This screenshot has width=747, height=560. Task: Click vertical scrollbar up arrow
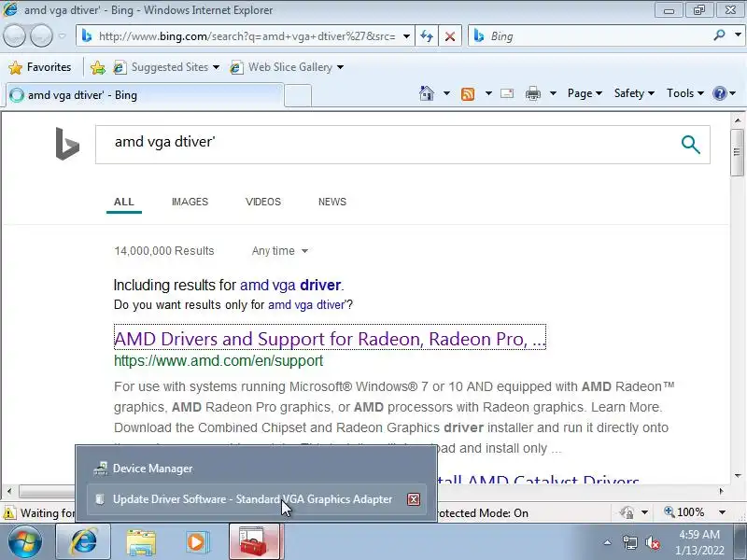click(738, 120)
